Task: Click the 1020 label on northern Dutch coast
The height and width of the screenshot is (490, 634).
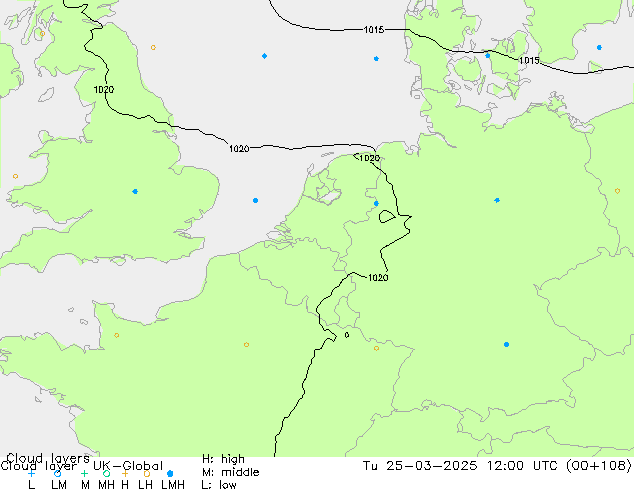Action: coord(370,158)
